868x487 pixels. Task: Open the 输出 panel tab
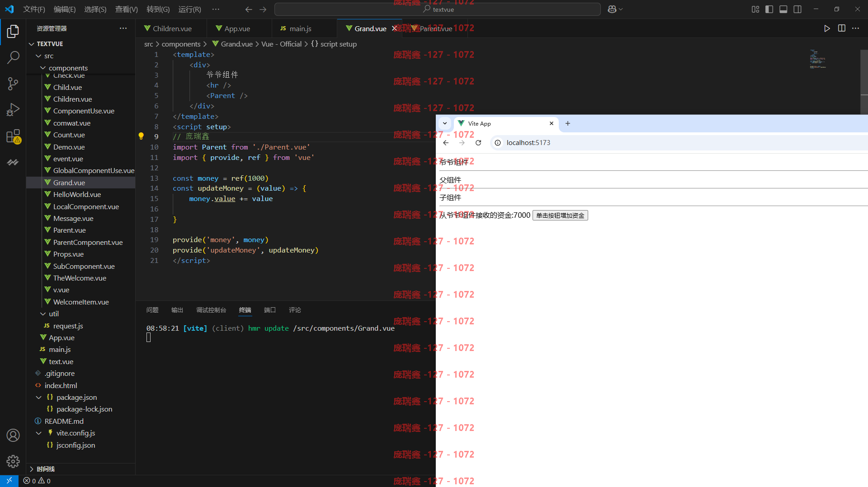click(177, 310)
